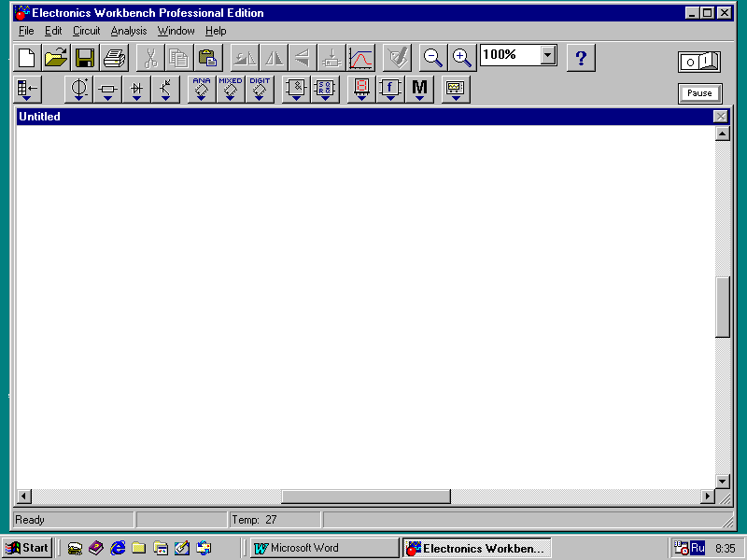The width and height of the screenshot is (747, 560).
Task: Click the horizontal scrollbar right arrow
Action: pos(708,497)
